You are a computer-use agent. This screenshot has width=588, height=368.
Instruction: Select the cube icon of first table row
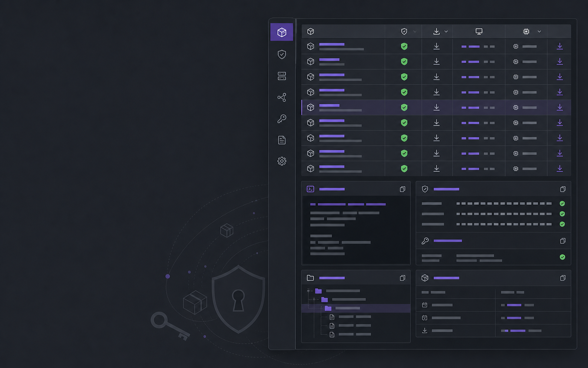click(x=311, y=46)
